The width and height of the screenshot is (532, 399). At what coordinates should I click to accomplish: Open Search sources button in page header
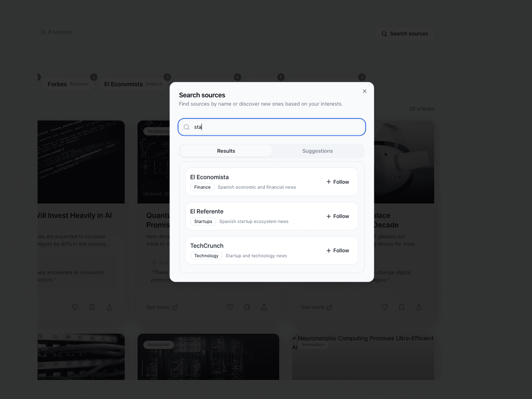[x=404, y=34]
